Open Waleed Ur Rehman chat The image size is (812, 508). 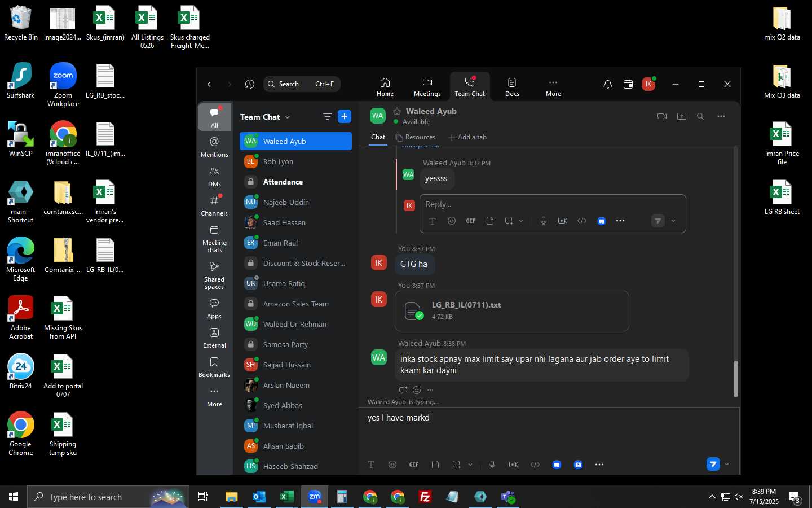(295, 324)
